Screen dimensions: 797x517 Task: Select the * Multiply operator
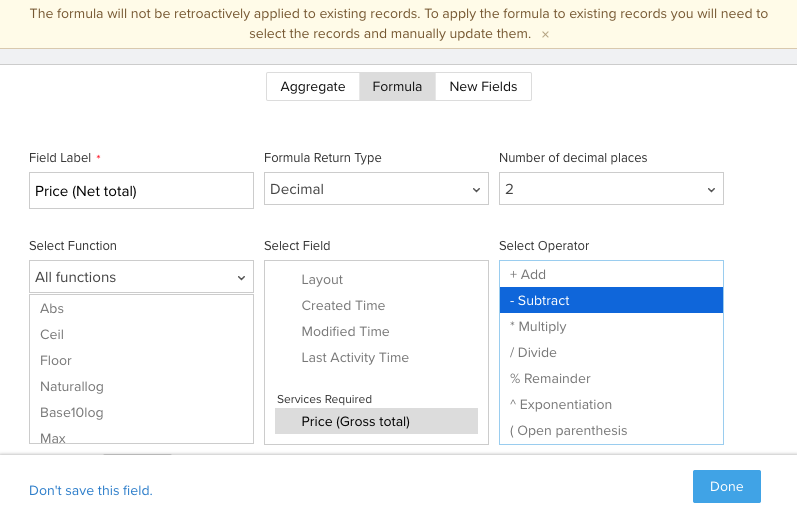pyautogui.click(x=538, y=327)
